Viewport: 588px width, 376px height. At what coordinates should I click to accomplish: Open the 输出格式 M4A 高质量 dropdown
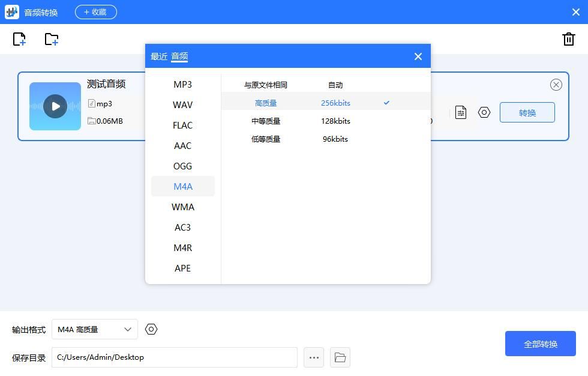coord(95,330)
